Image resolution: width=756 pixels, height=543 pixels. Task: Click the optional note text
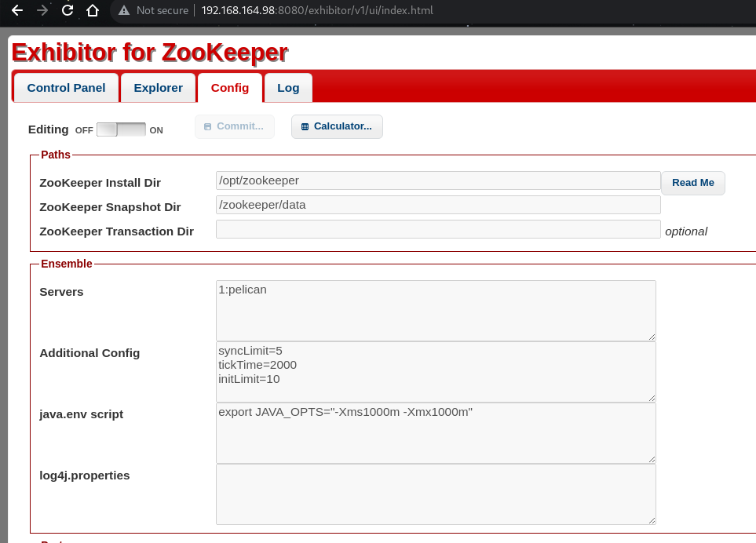point(686,231)
